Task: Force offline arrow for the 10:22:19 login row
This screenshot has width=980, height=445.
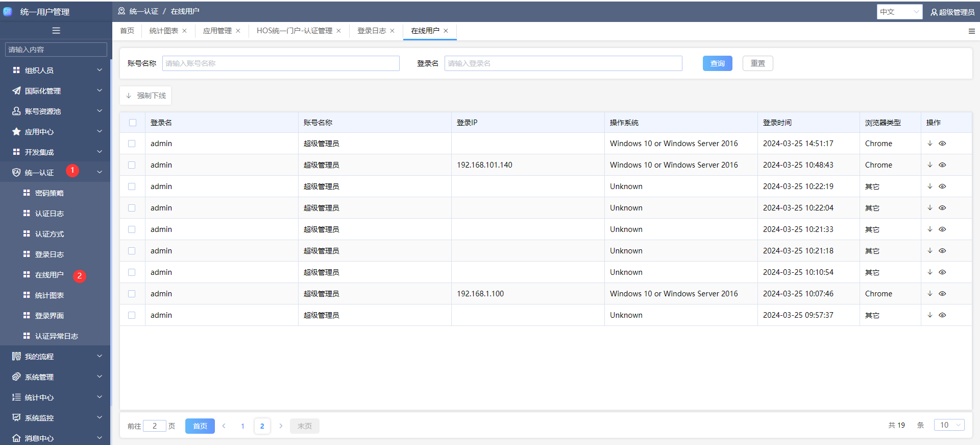Action: tap(930, 186)
